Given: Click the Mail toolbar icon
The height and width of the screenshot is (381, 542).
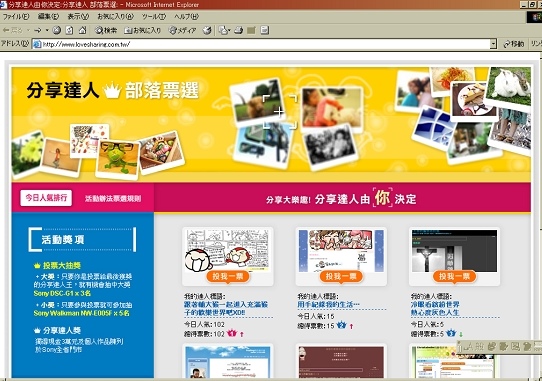Looking at the screenshot, I should [x=223, y=30].
